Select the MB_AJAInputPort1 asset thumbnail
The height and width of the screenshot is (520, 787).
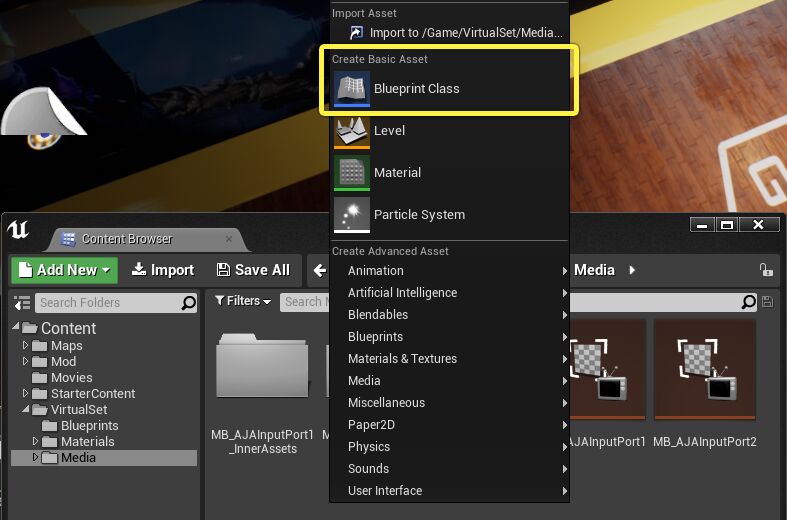pyautogui.click(x=608, y=369)
